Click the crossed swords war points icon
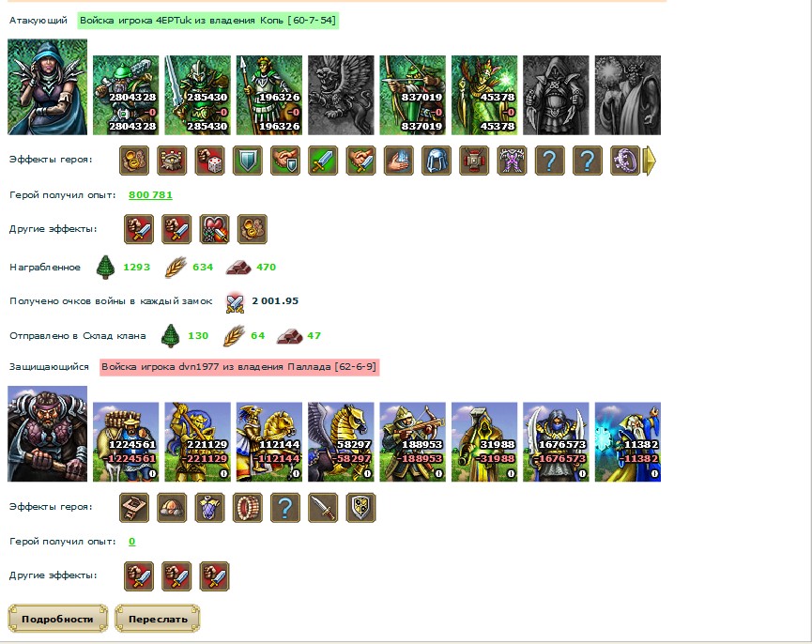 235,302
